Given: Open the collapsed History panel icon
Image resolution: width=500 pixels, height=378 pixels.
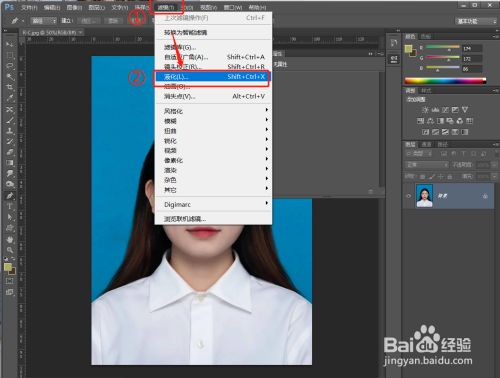Looking at the screenshot, I should [394, 43].
